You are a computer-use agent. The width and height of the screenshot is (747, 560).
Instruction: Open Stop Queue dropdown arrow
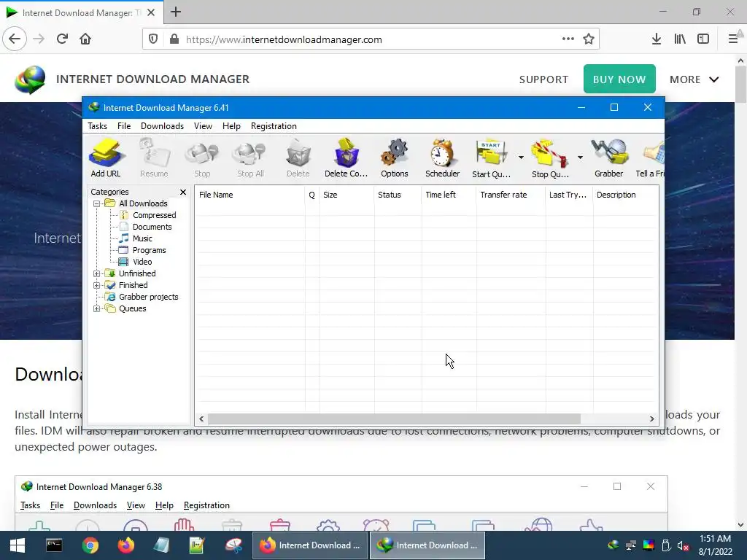pyautogui.click(x=580, y=157)
